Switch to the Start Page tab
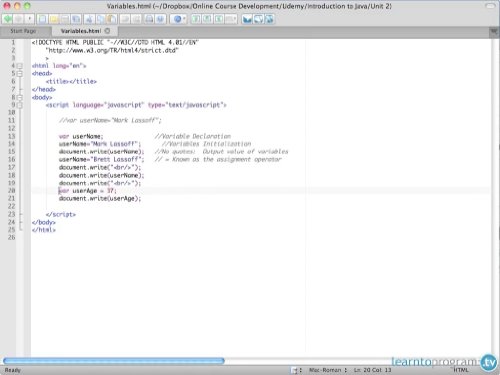Image resolution: width=500 pixels, height=375 pixels. (23, 31)
